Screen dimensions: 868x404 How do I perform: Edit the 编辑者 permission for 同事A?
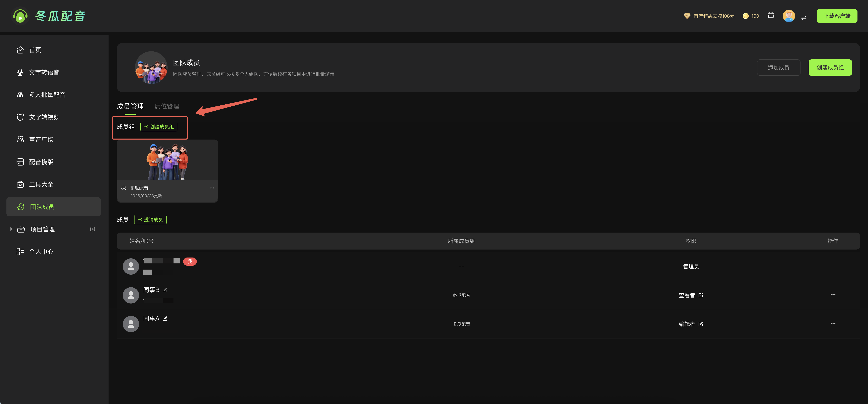(701, 324)
